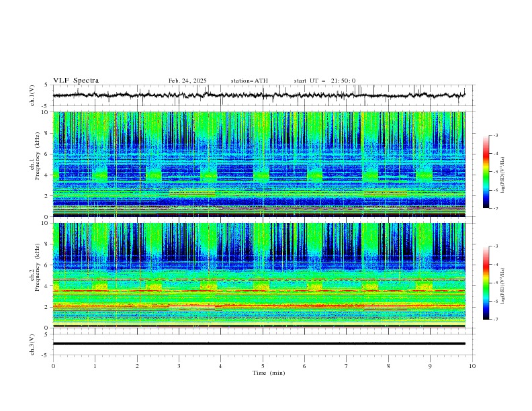
Task: Click time axis tick label "10"
Action: click(472, 366)
